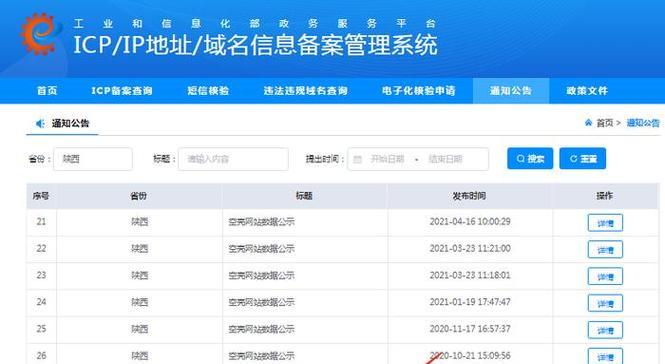Click the speaker icon beside 通知公告 heading
Image resolution: width=665 pixels, height=364 pixels.
click(x=40, y=123)
